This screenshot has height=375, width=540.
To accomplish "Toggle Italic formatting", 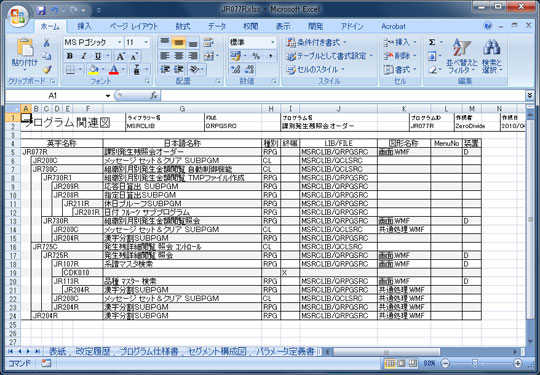I will [83, 56].
